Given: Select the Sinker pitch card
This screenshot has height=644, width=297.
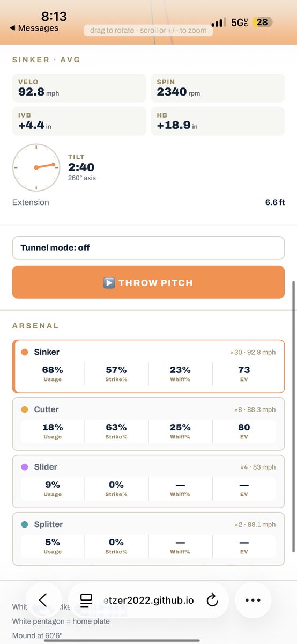Looking at the screenshot, I should [148, 367].
